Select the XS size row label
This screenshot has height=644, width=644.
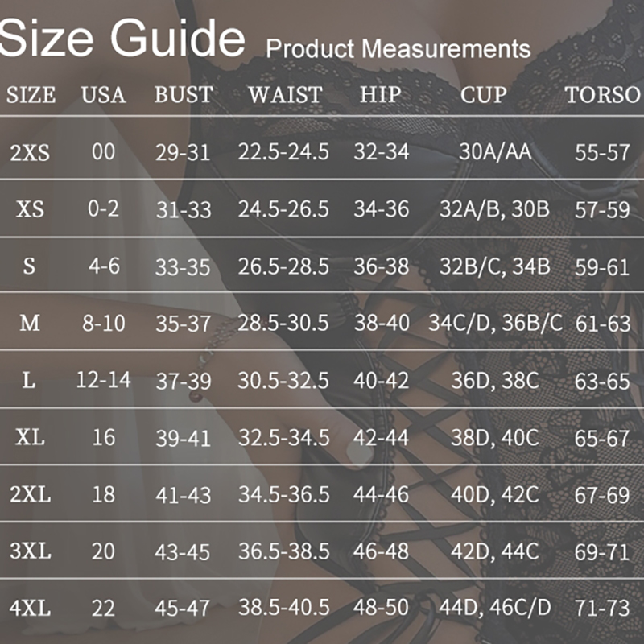click(x=31, y=209)
